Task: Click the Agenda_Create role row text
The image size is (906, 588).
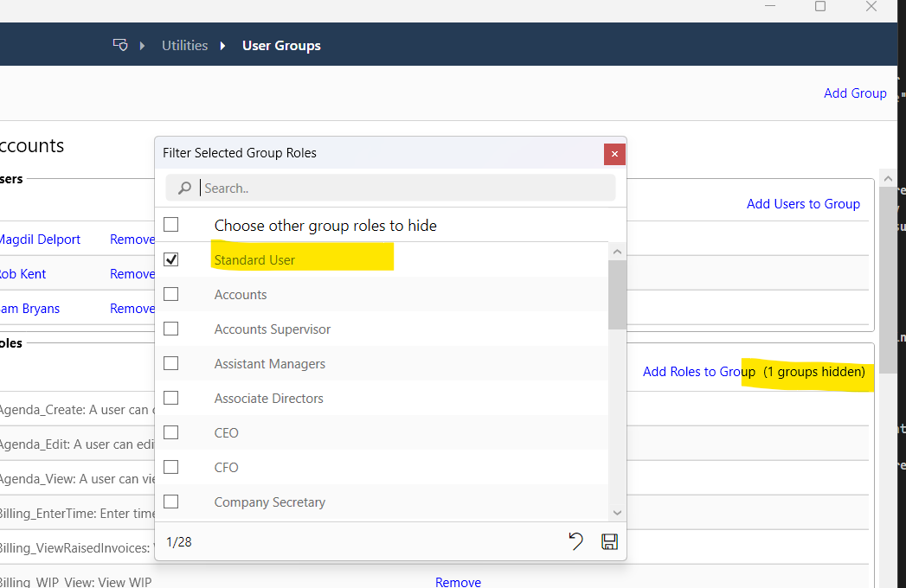Action: click(x=77, y=410)
